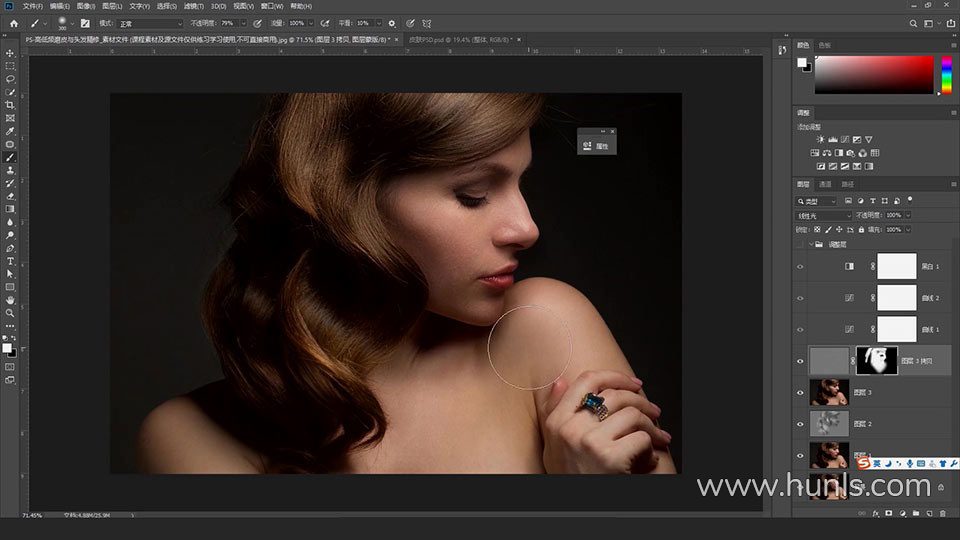Select the Lasso tool
The height and width of the screenshot is (540, 960).
point(10,79)
